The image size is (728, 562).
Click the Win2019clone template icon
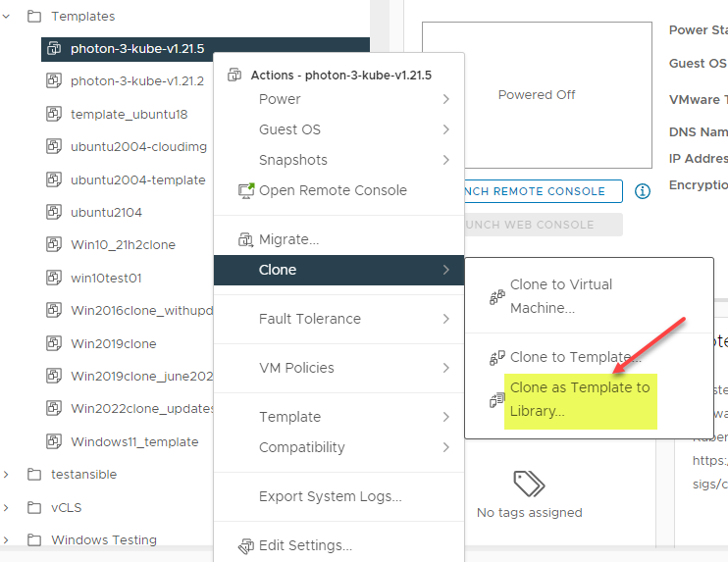54,343
